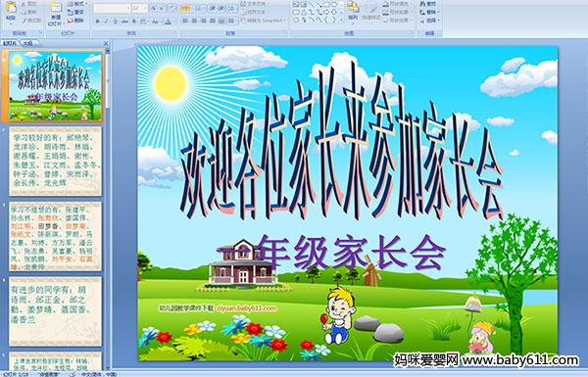Select the Rectangle shape in gallery
588x377 pixels.
tap(326, 4)
